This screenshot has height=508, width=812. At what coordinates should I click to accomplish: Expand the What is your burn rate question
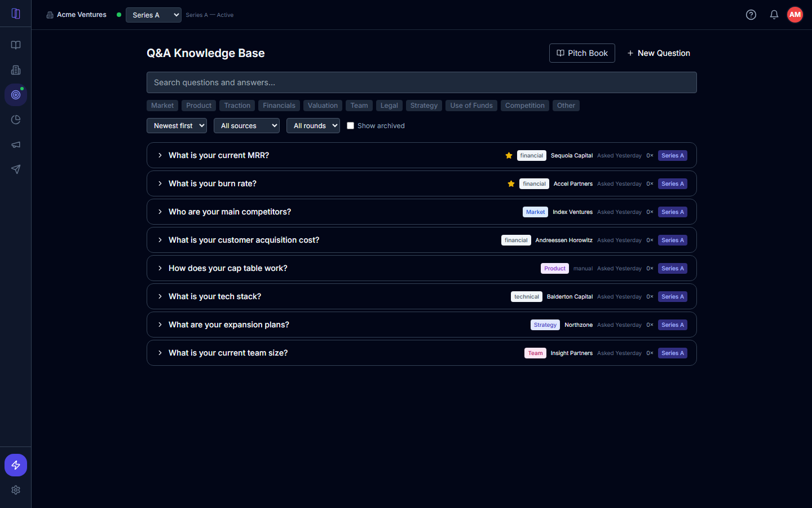click(x=422, y=183)
